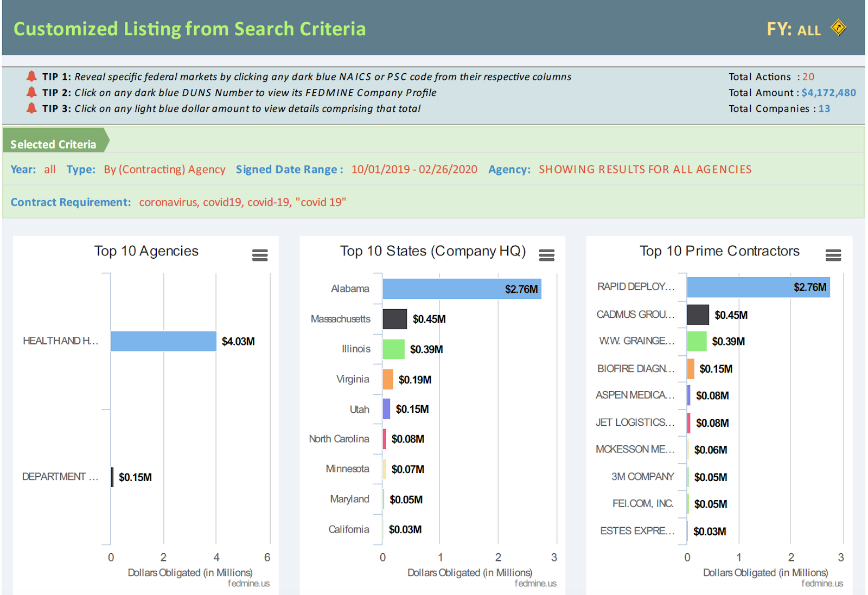Click the Massachusetts dark bar
This screenshot has height=595, width=868.
coord(395,319)
